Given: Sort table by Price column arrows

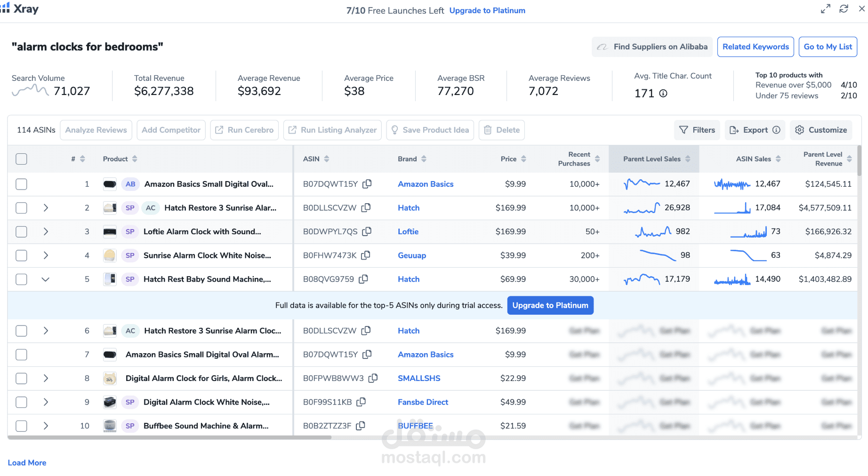Looking at the screenshot, I should 523,159.
